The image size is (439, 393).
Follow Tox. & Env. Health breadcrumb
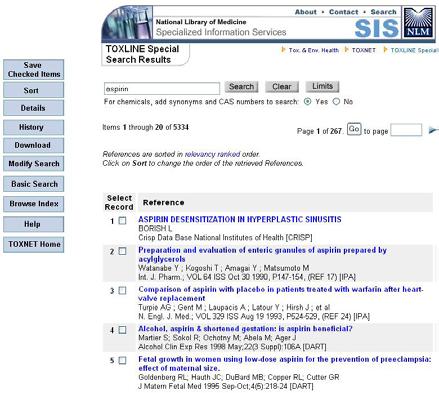tap(314, 50)
